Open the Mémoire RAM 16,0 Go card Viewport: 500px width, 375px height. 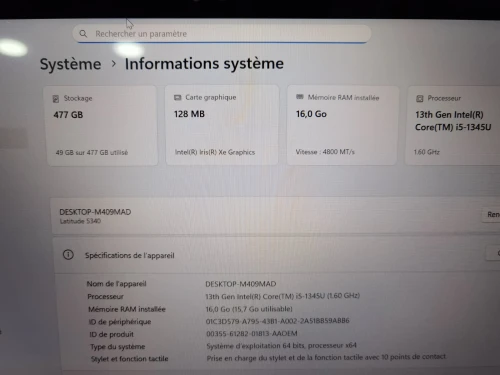pos(342,125)
